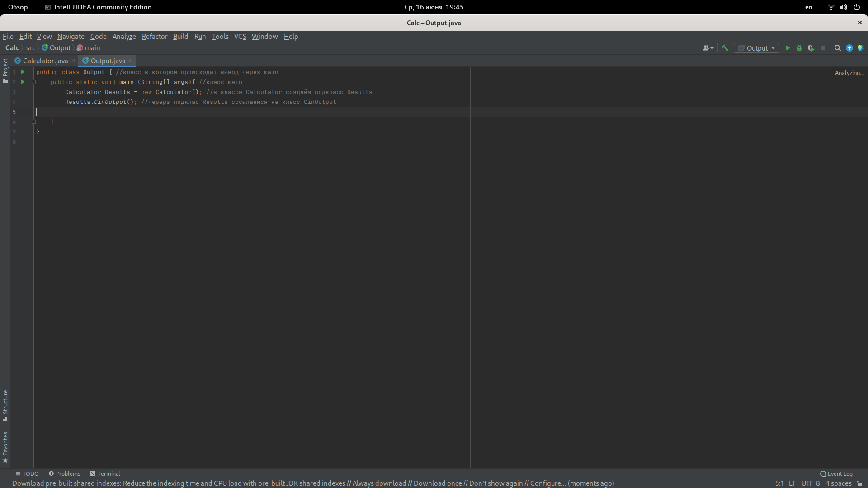Click the green Run button in toolbar

(x=788, y=48)
